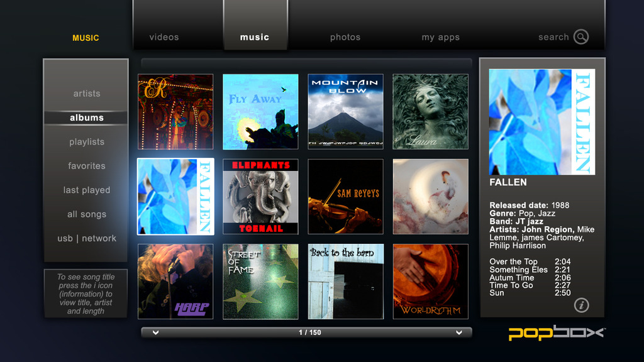Click the yellow MUSIC section heading
This screenshot has height=362, width=644.
click(86, 38)
